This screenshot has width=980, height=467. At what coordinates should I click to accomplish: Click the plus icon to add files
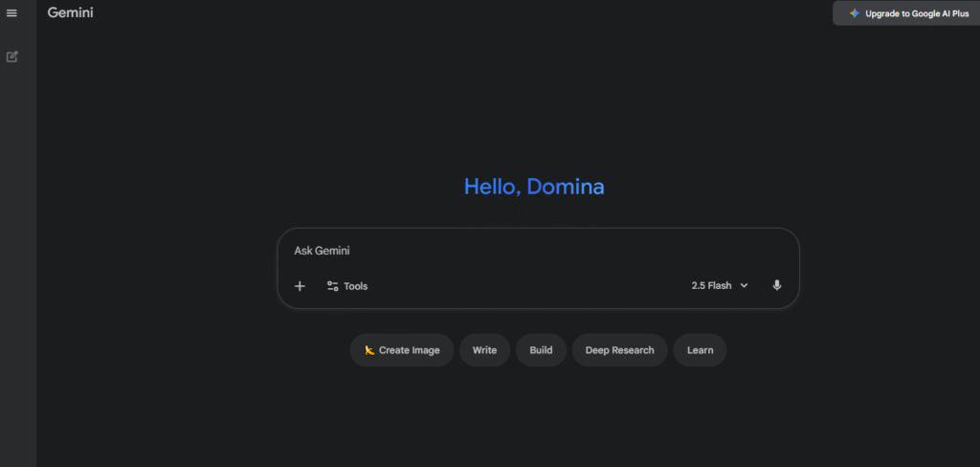point(300,286)
